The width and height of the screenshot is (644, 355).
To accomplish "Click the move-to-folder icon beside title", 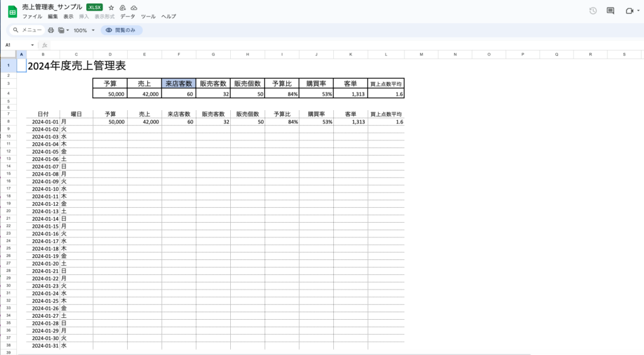I will point(123,8).
